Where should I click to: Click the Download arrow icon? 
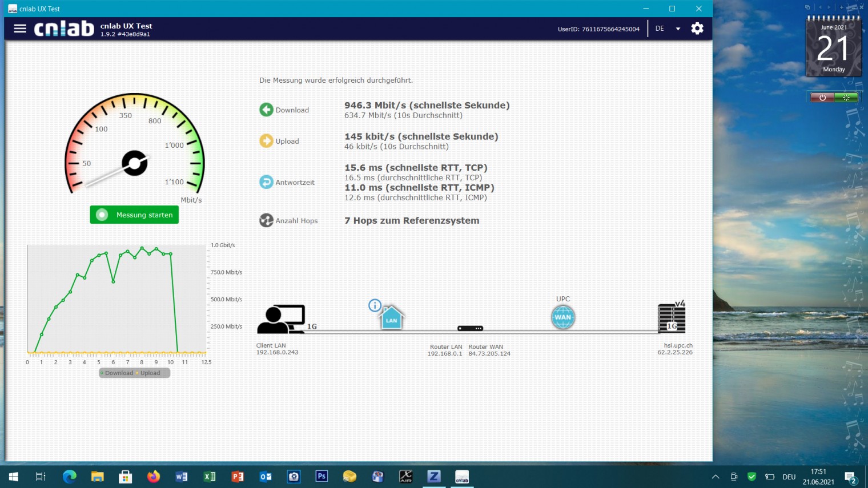(266, 110)
